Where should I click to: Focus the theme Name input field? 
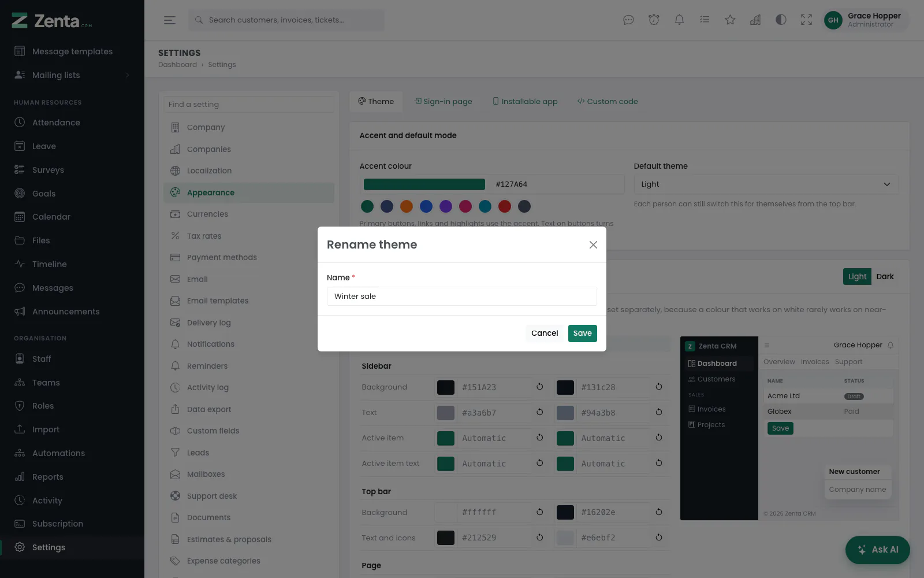(462, 297)
